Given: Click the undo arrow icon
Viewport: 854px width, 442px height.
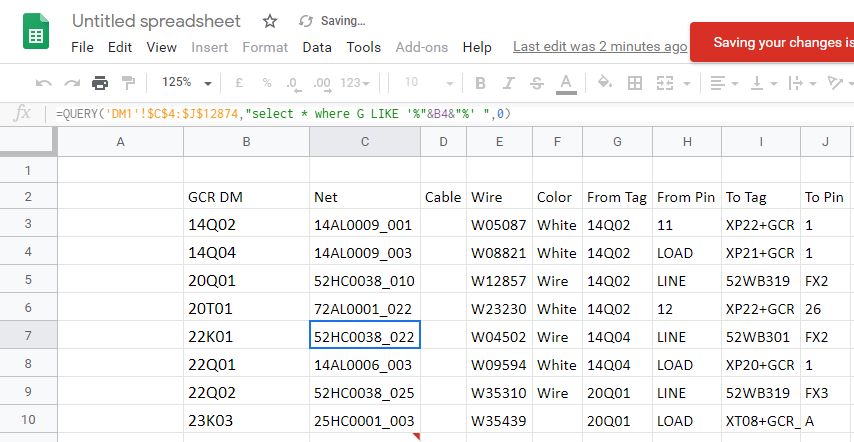Looking at the screenshot, I should pyautogui.click(x=44, y=83).
